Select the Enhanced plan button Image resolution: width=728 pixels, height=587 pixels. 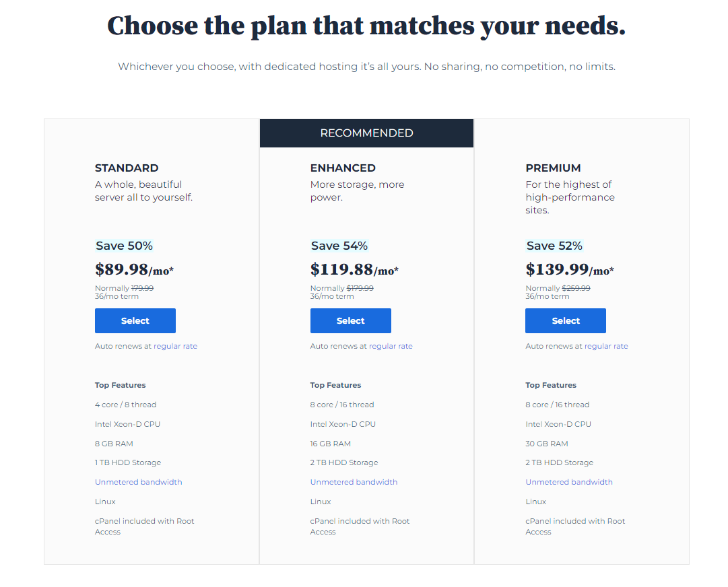tap(351, 320)
